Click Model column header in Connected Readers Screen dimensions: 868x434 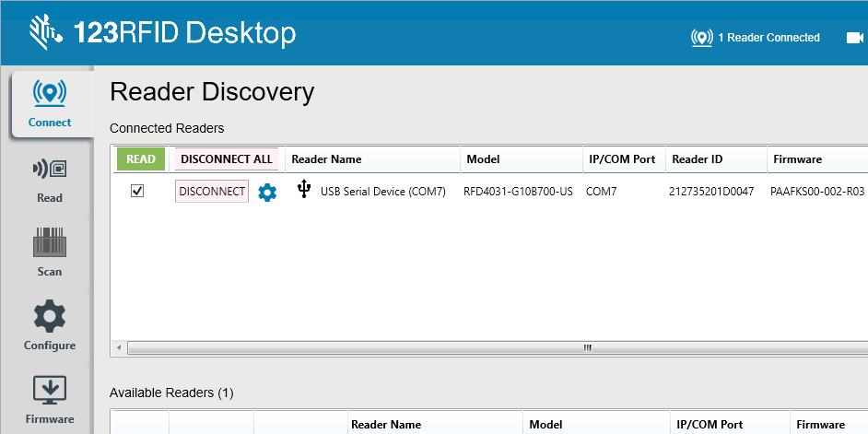(x=484, y=159)
